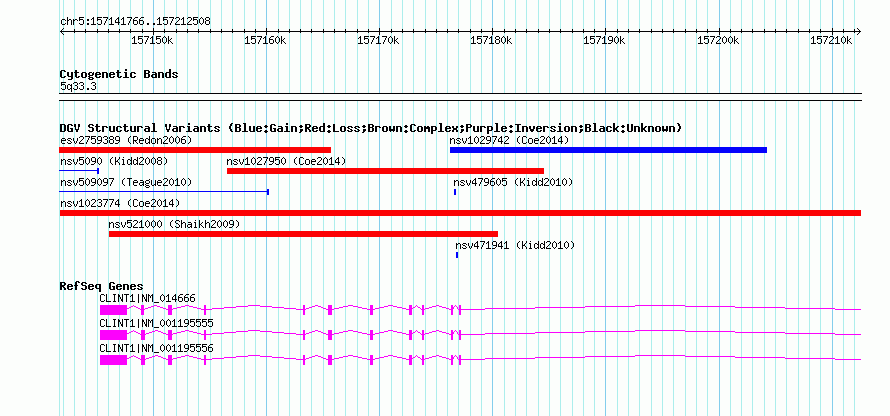
Task: Click the ruler's right arrowhead
Action: coord(859,32)
